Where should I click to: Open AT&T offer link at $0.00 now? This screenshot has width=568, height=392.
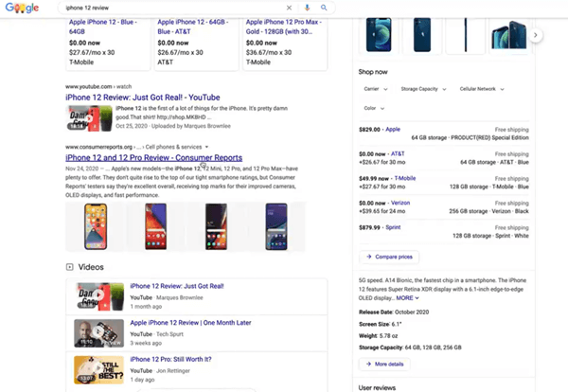pyautogui.click(x=398, y=153)
